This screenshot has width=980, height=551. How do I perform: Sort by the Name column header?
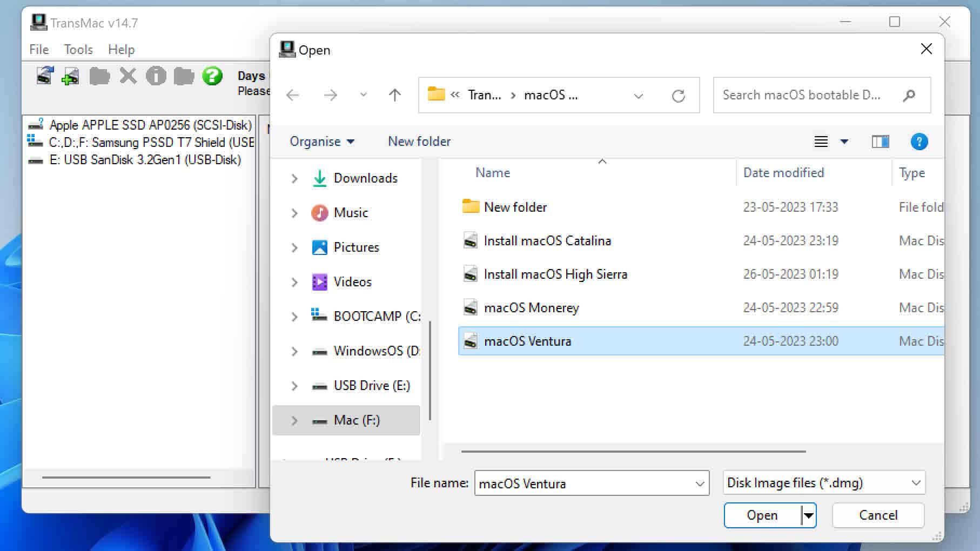click(493, 173)
